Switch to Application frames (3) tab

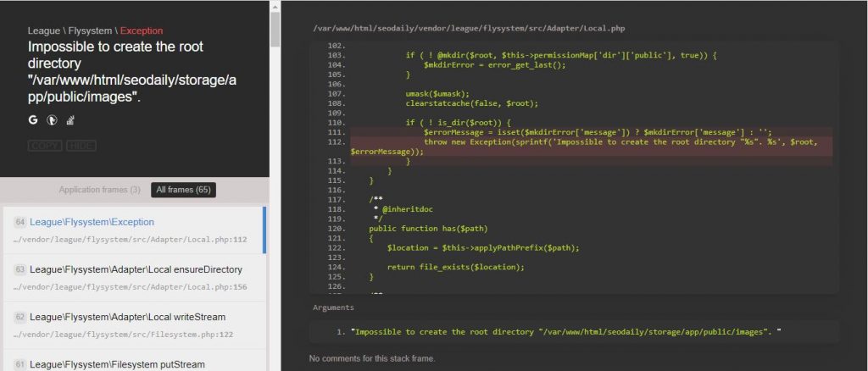pos(99,190)
